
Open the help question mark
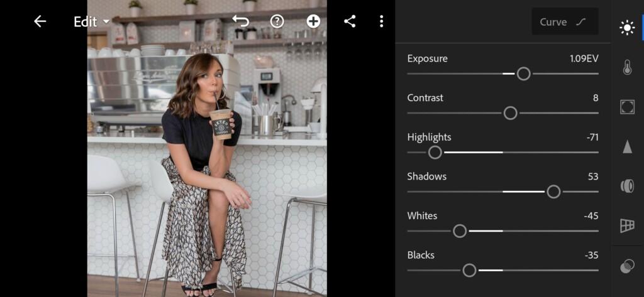click(277, 21)
